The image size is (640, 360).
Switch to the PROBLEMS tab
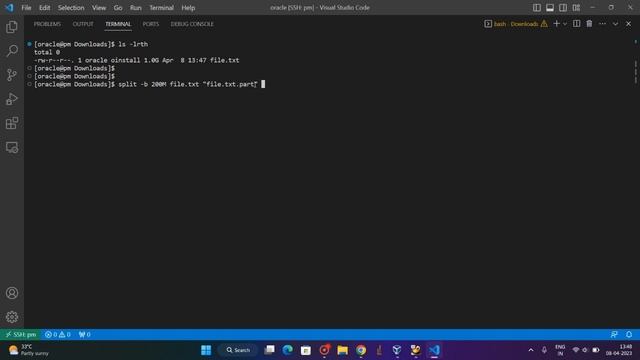coord(47,24)
